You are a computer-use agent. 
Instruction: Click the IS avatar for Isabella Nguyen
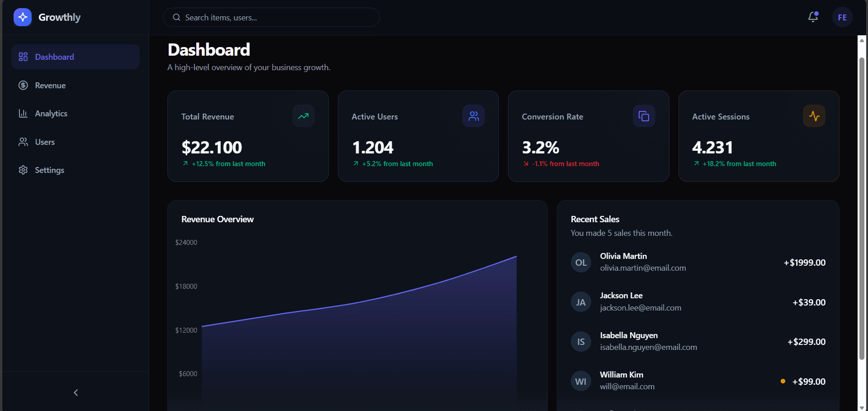click(x=581, y=342)
